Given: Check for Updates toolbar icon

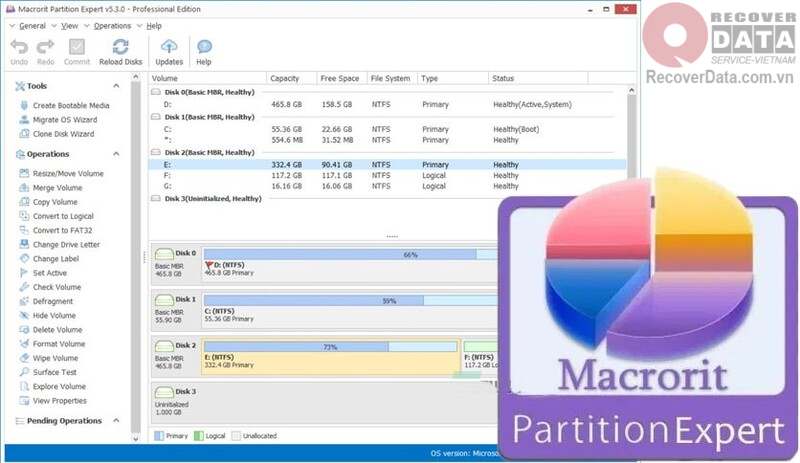Looking at the screenshot, I should point(169,52).
